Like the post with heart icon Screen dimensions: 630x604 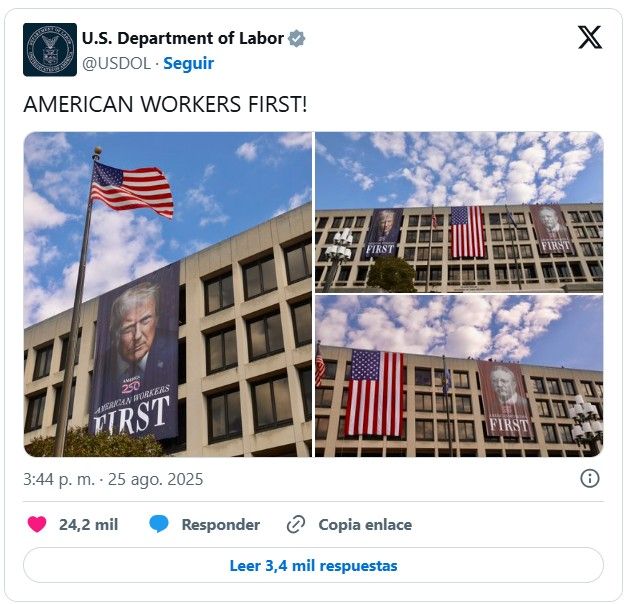(x=37, y=524)
